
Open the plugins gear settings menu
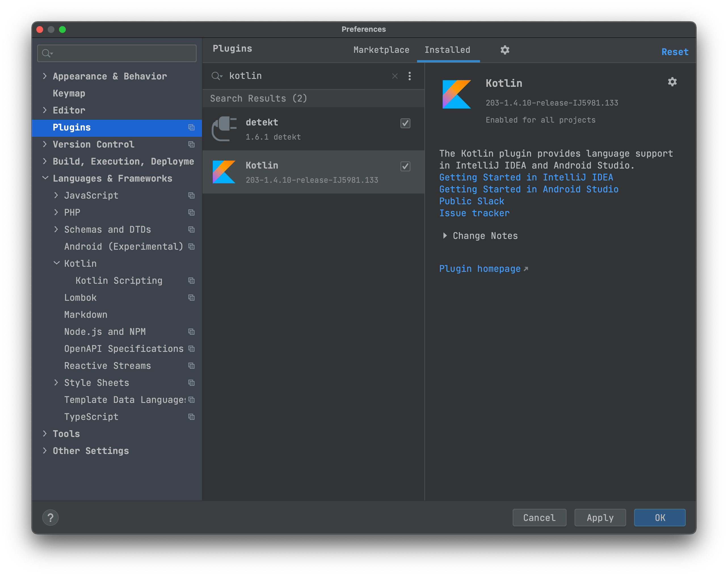point(504,50)
